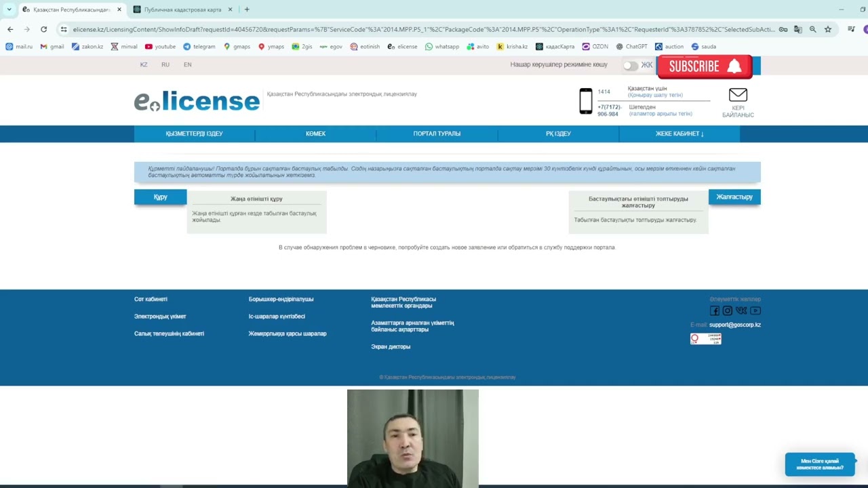Open the YouTube social icon in footer
868x488 pixels.
pos(755,310)
